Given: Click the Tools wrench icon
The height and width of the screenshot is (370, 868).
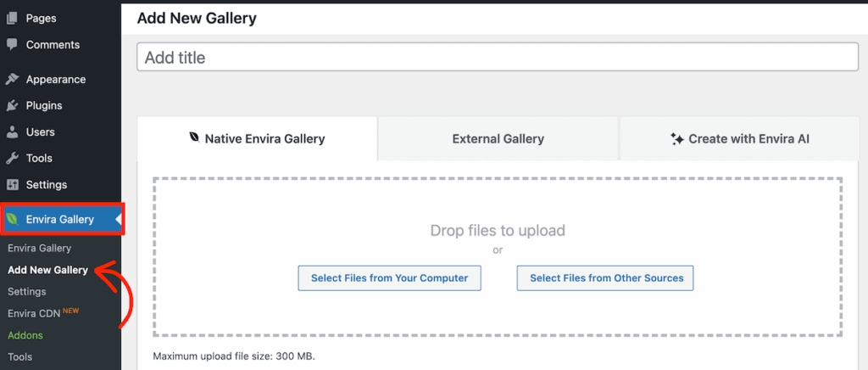Looking at the screenshot, I should pyautogui.click(x=12, y=158).
